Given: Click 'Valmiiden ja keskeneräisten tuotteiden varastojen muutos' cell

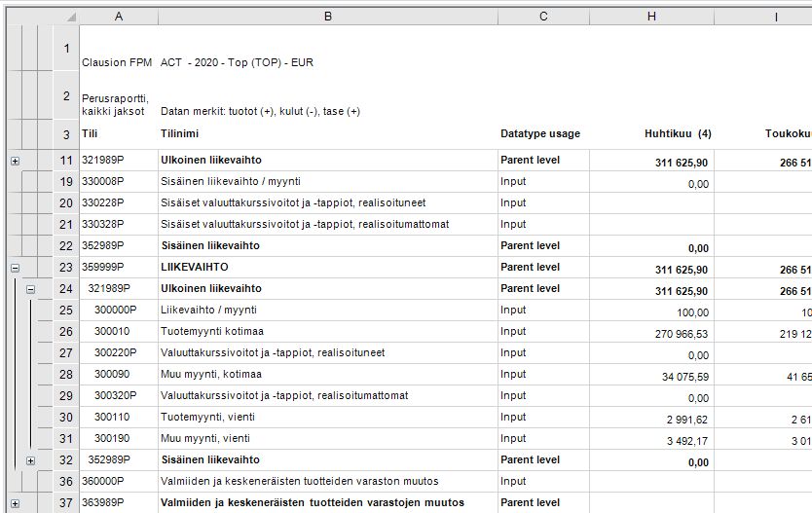Looking at the screenshot, I should [328, 502].
